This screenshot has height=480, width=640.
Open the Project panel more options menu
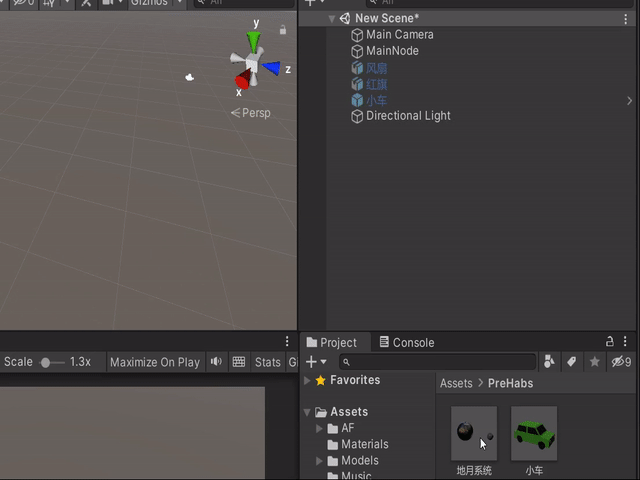tap(625, 341)
